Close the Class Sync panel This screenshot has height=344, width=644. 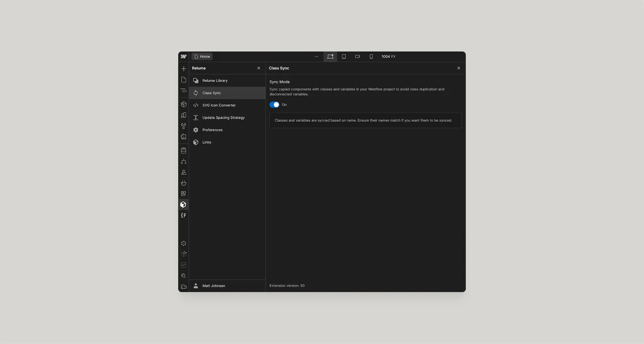[459, 68]
